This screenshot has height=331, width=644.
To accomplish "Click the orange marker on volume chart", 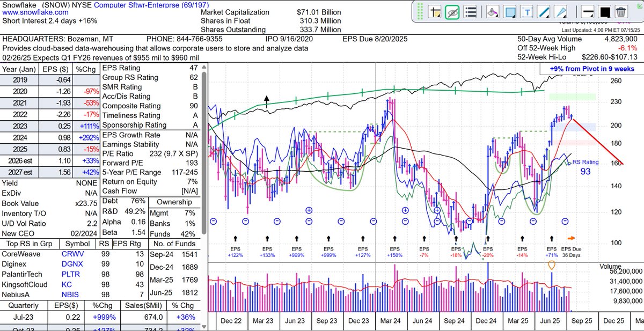I will 552,266.
